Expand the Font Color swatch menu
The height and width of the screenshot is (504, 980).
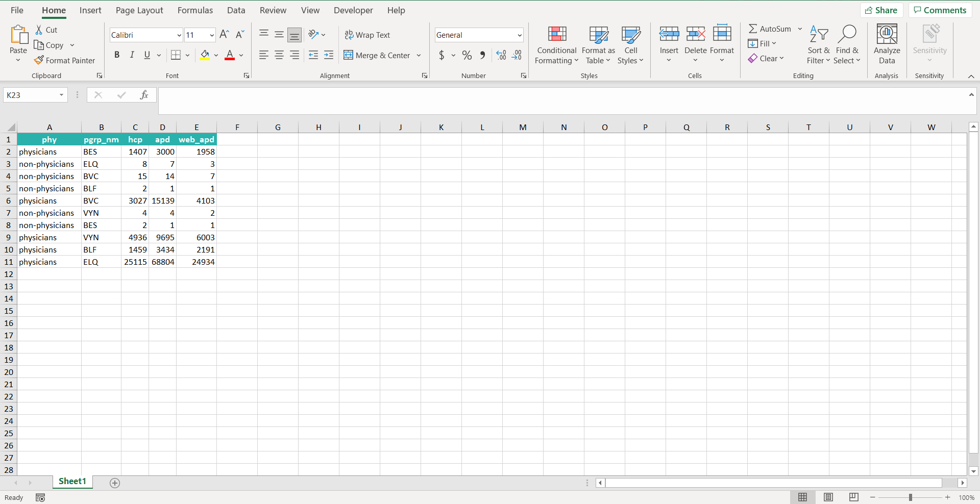[x=241, y=55]
